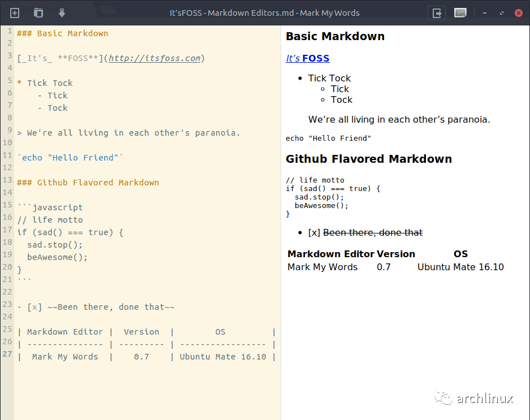530x420 pixels.
Task: Click the '- Tick' sub-item in editor
Action: [53, 96]
